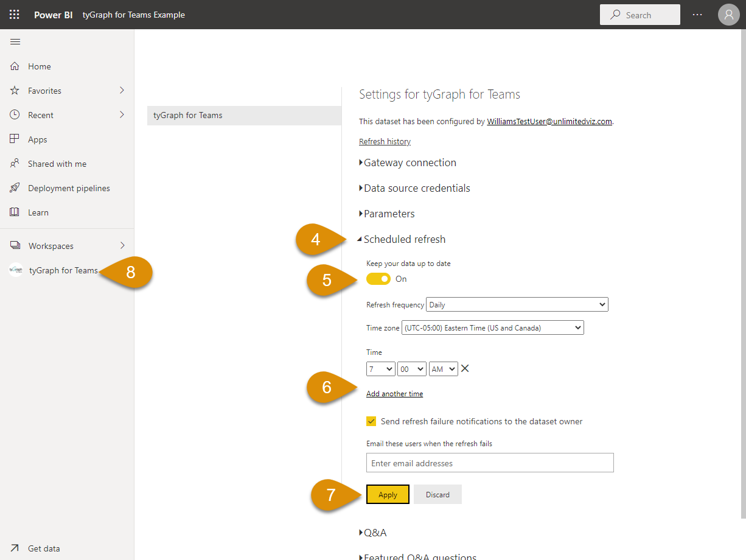Select the AM/PM time dropdown
746x560 pixels.
tap(443, 369)
